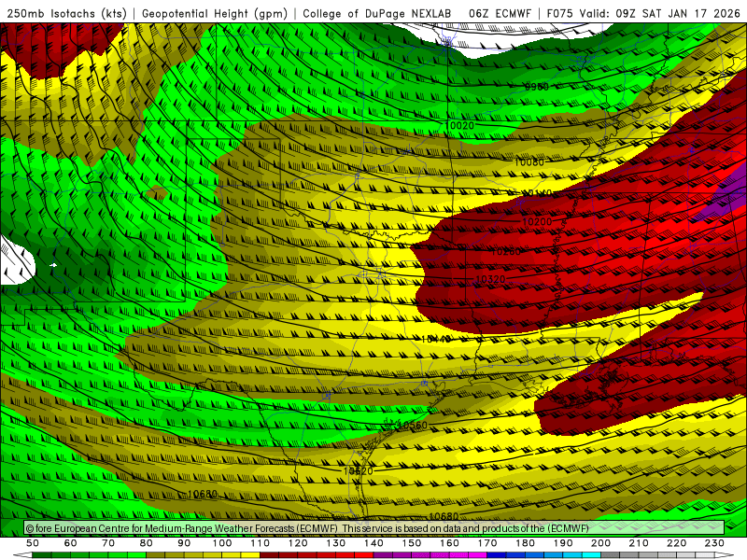Pick the dark maroon colorbar swatch starting at 110
The image size is (747, 560).
click(269, 555)
